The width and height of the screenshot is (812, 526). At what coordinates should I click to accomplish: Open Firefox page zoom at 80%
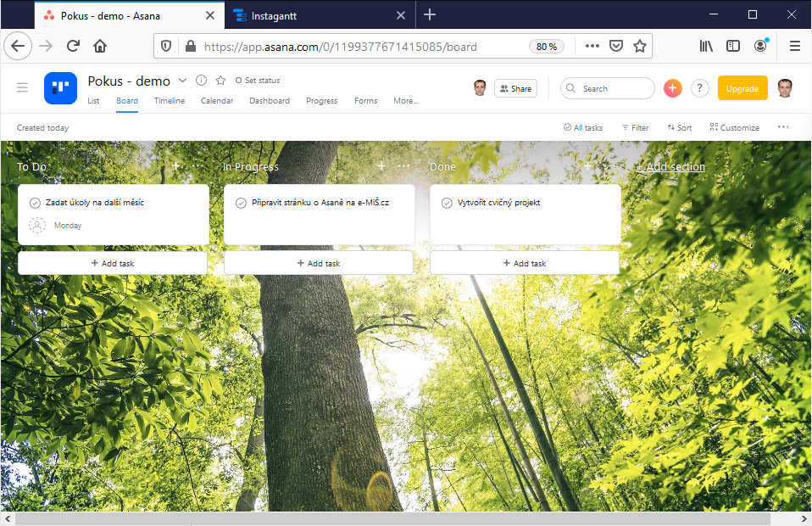coord(547,47)
